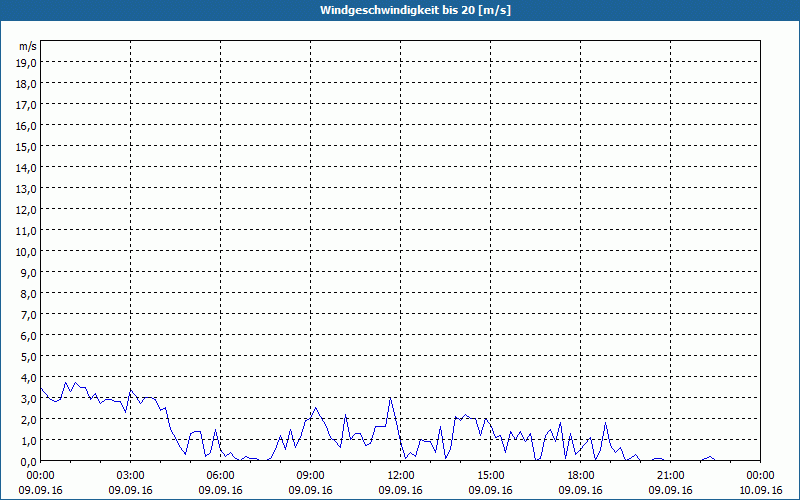Click the "10.09.16" date label
Image resolution: width=800 pixels, height=500 pixels.
pyautogui.click(x=760, y=490)
